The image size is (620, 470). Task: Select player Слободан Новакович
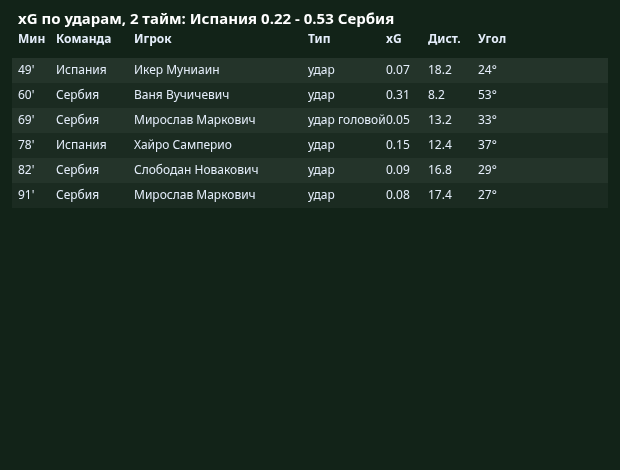(196, 170)
